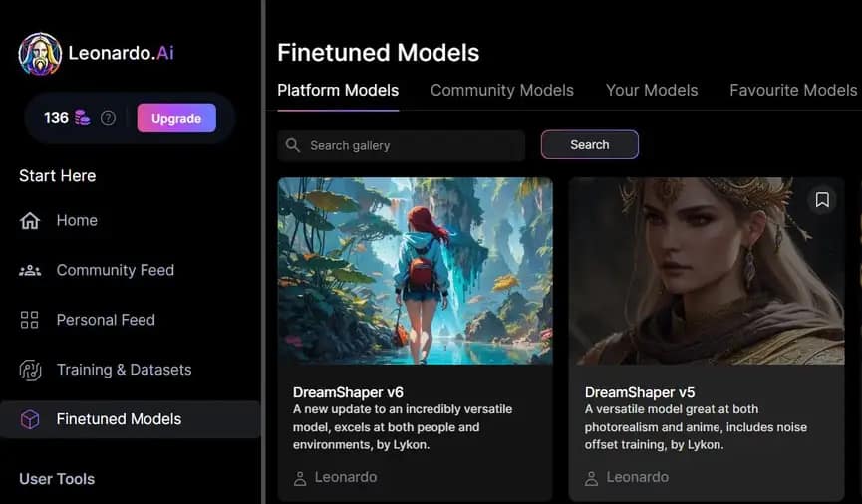
Task: Click the token coins icon
Action: [82, 118]
